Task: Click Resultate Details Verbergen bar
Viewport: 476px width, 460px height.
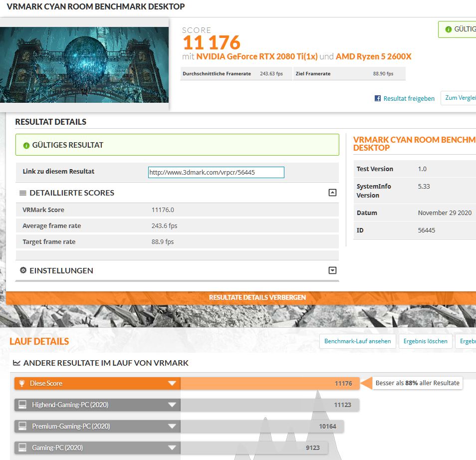Action: [241, 297]
